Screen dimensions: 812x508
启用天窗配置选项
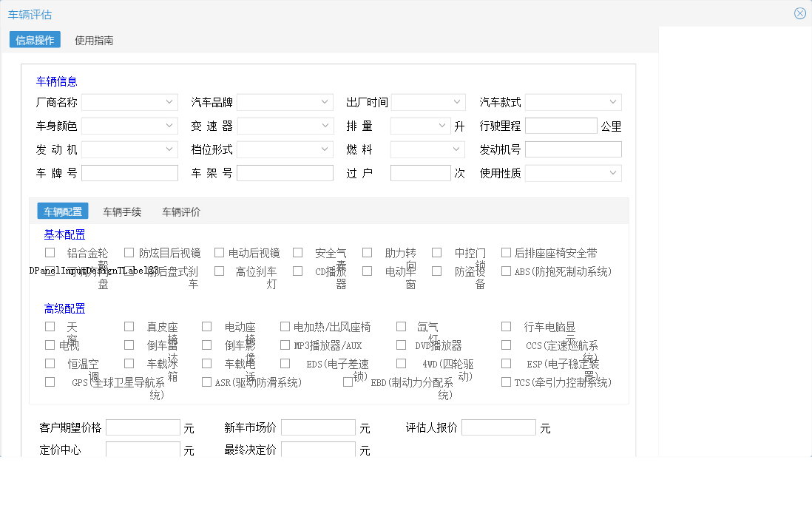[50, 325]
